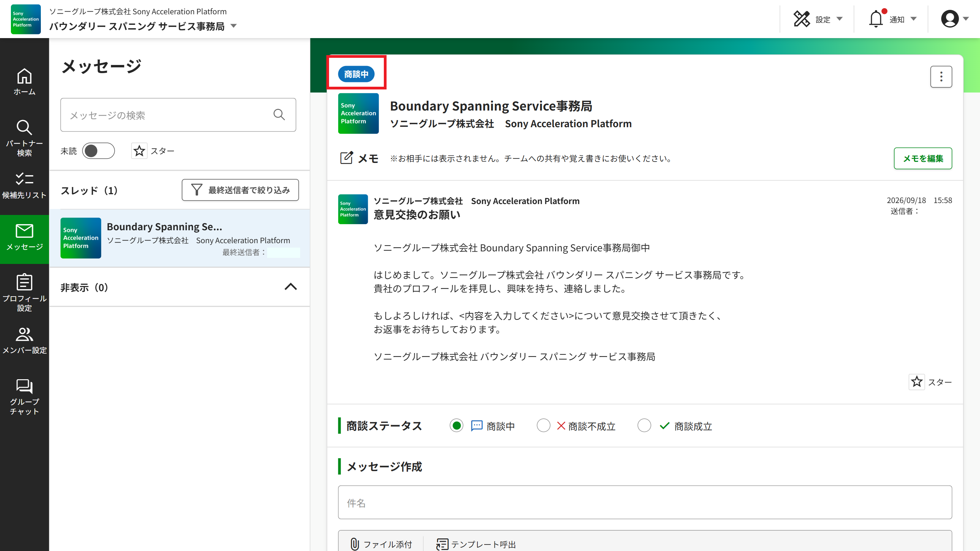The image size is (980, 551).
Task: Open グループチャット in the sidebar
Action: 24,397
